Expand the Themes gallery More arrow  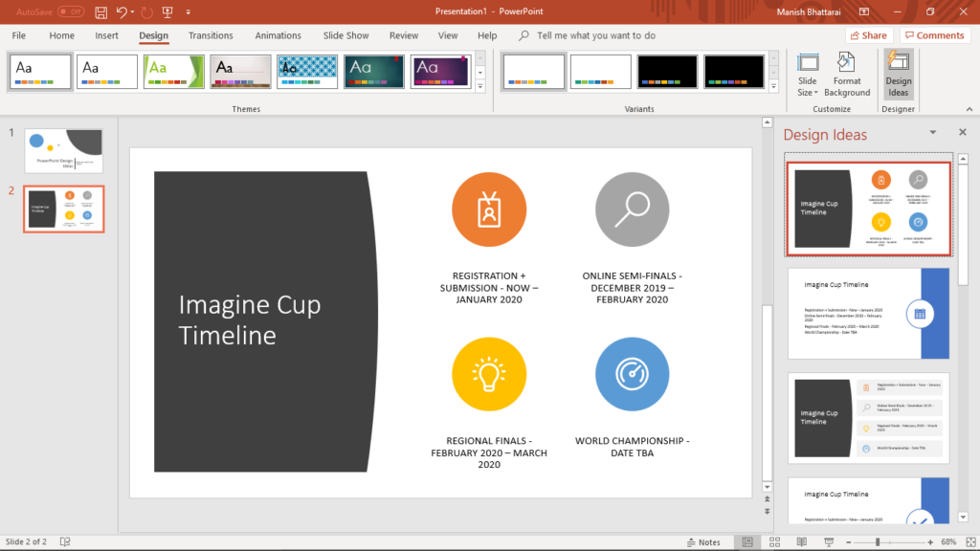[480, 85]
